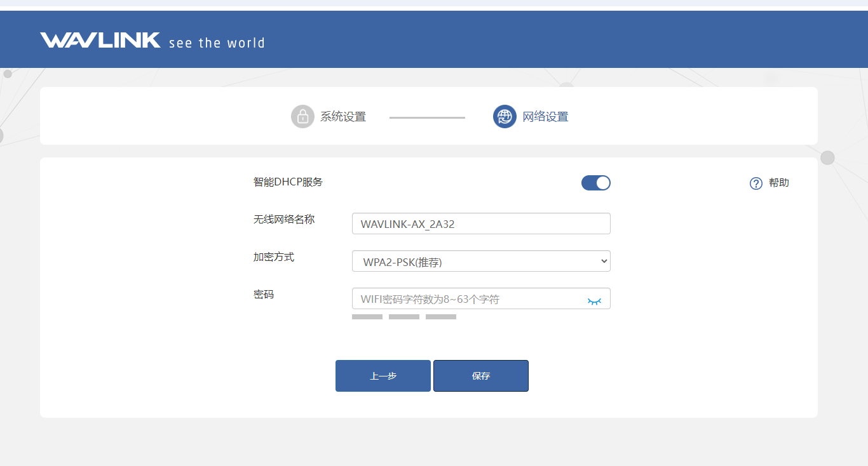Image resolution: width=868 pixels, height=466 pixels.
Task: Click the first password strength bar
Action: pyautogui.click(x=367, y=316)
